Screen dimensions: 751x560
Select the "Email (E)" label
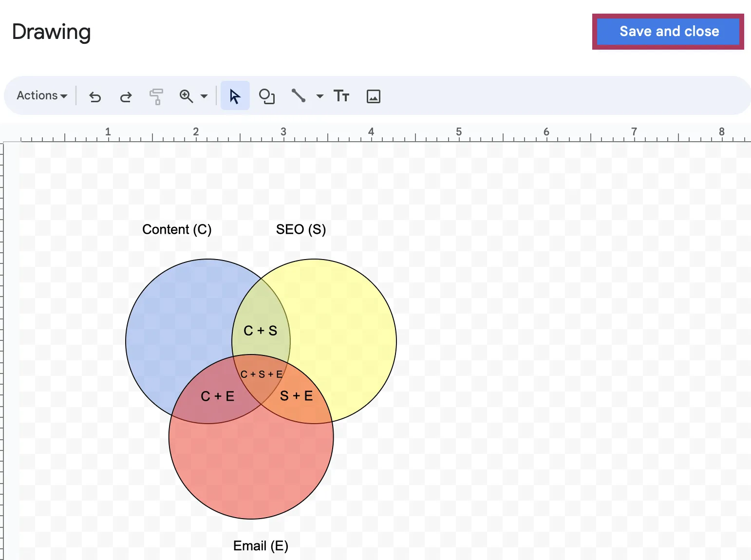pyautogui.click(x=261, y=546)
